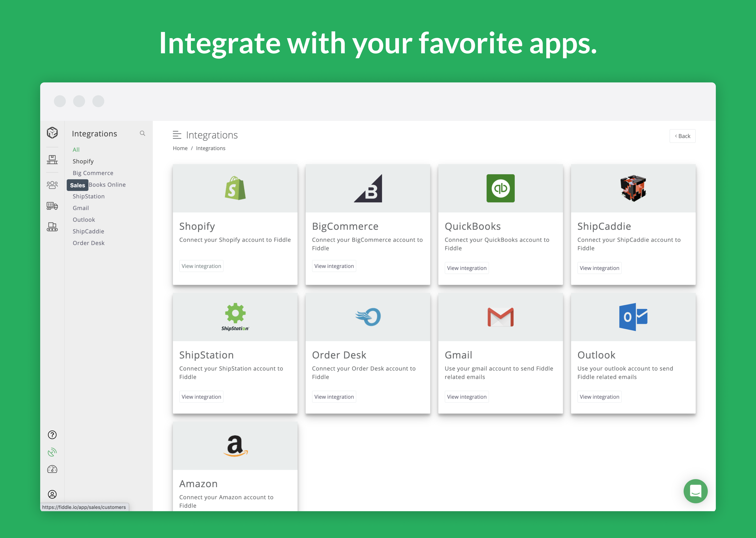Click the delivery truck sidebar icon
Viewport: 756px width, 538px height.
[x=52, y=206]
